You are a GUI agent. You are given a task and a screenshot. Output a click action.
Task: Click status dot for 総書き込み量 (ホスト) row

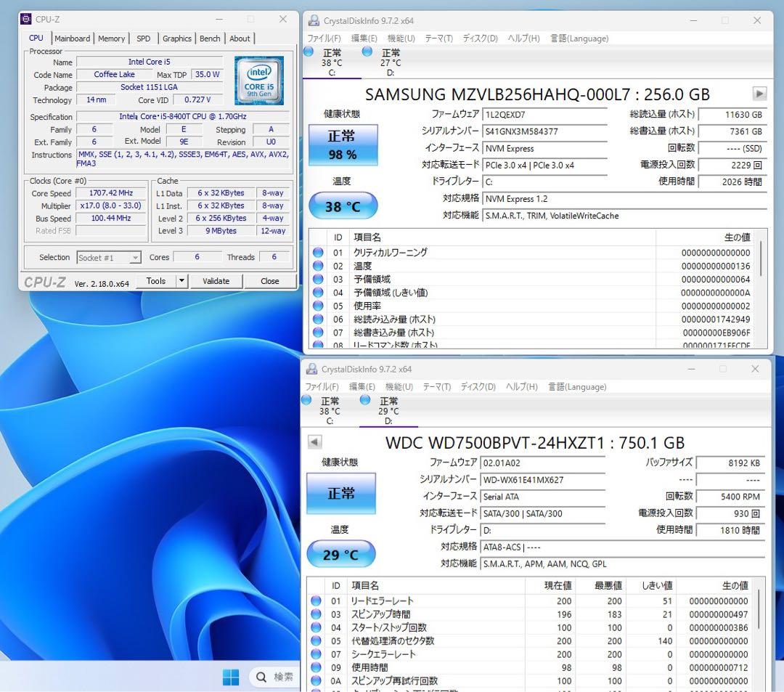pyautogui.click(x=318, y=333)
